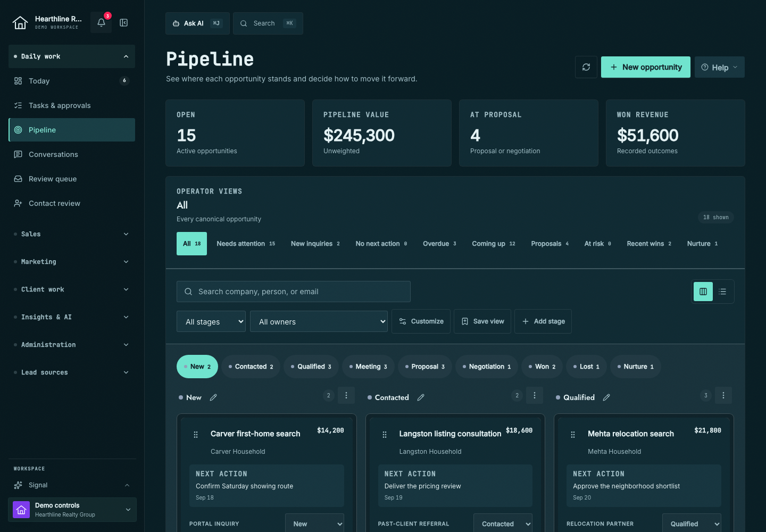Filter by Negotiation stage chip
Screen dimensions: 766x532
487,367
